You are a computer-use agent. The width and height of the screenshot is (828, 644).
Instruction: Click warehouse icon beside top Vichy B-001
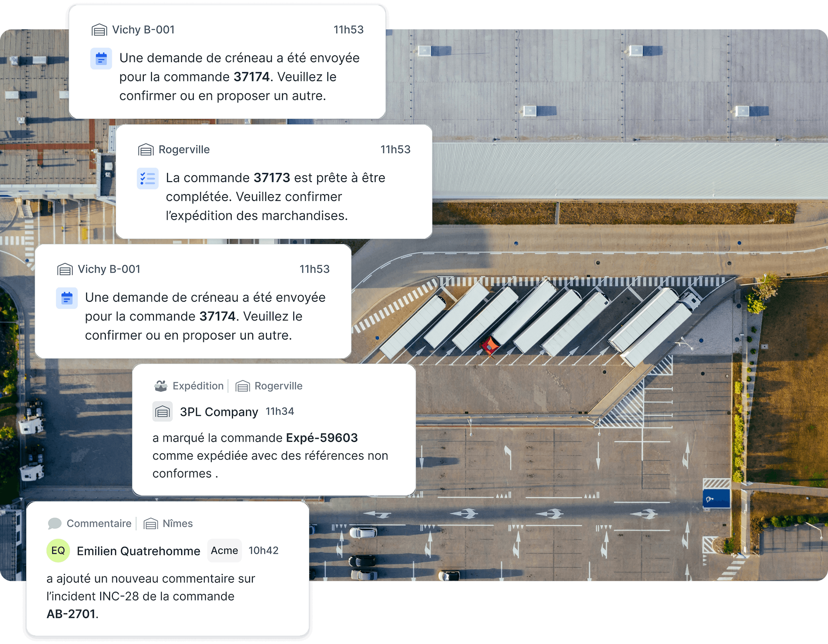[x=99, y=30]
